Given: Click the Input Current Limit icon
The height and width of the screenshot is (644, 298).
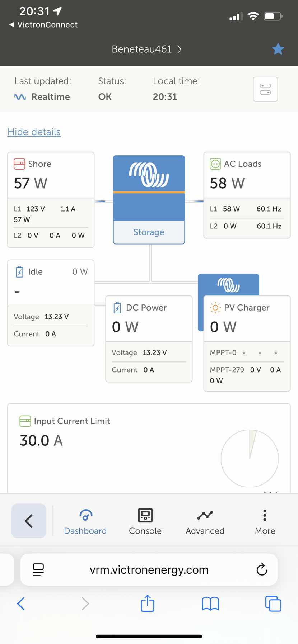Looking at the screenshot, I should [25, 421].
